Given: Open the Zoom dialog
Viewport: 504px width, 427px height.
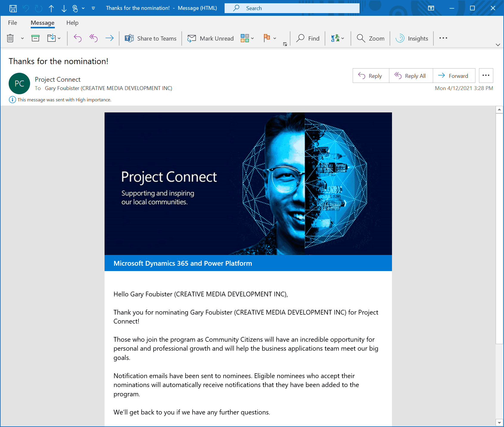Looking at the screenshot, I should 370,38.
